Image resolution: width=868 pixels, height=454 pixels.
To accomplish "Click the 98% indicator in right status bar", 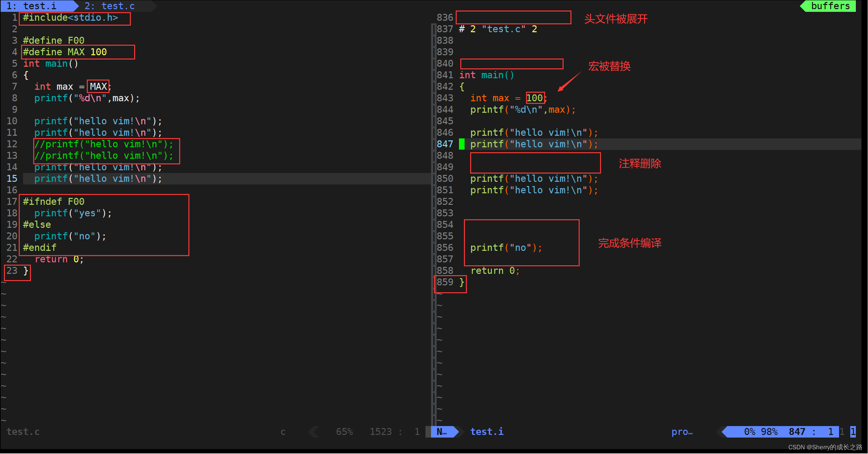I will pos(769,431).
